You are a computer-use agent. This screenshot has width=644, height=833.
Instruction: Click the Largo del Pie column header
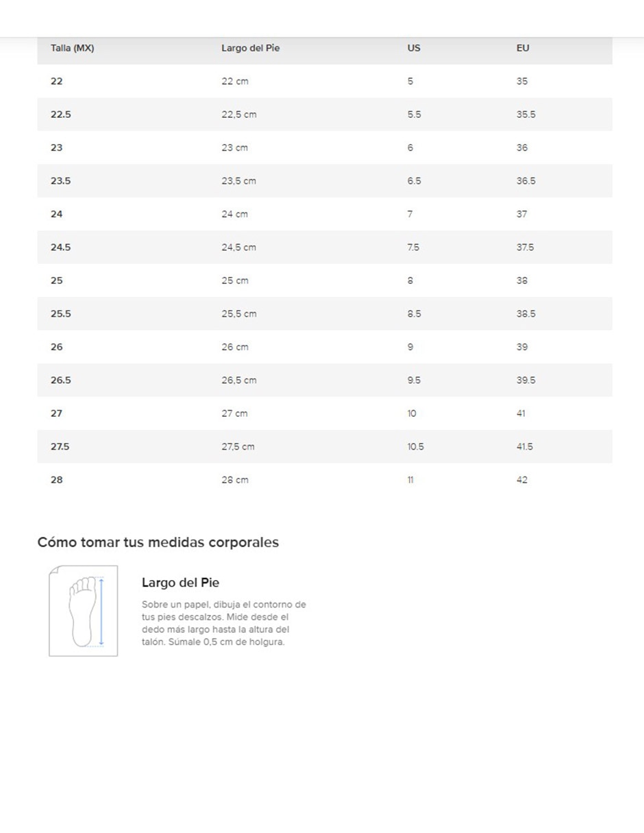(x=250, y=48)
